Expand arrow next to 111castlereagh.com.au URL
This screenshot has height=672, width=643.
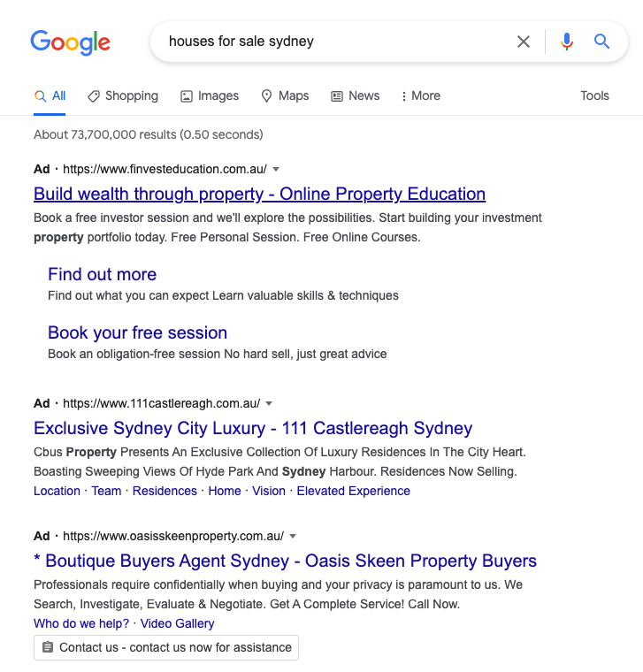pos(269,404)
